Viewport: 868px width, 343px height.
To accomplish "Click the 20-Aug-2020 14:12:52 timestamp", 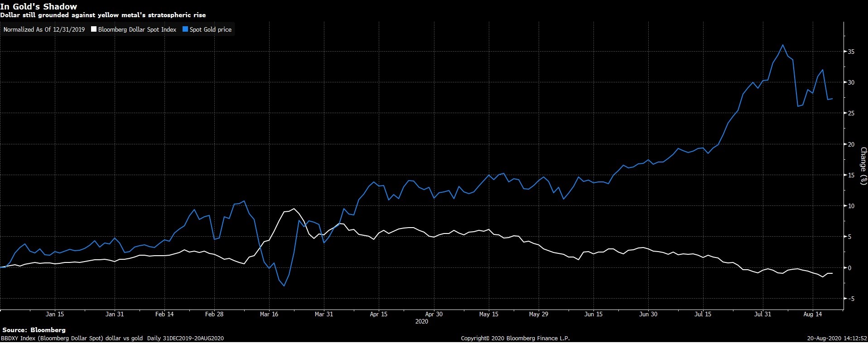I will click(x=837, y=338).
